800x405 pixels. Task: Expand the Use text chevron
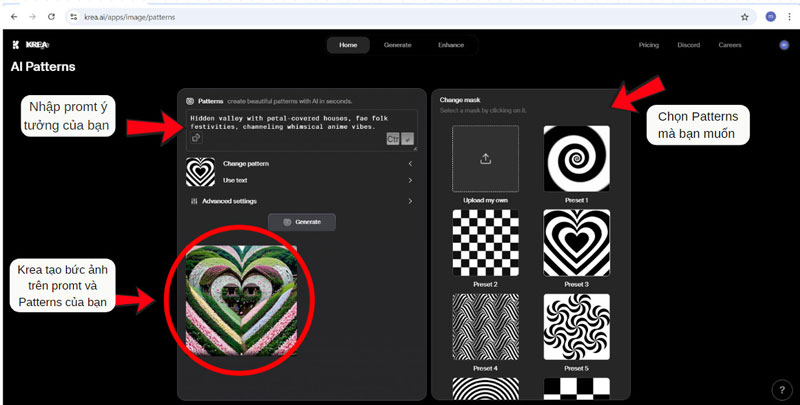pos(410,180)
